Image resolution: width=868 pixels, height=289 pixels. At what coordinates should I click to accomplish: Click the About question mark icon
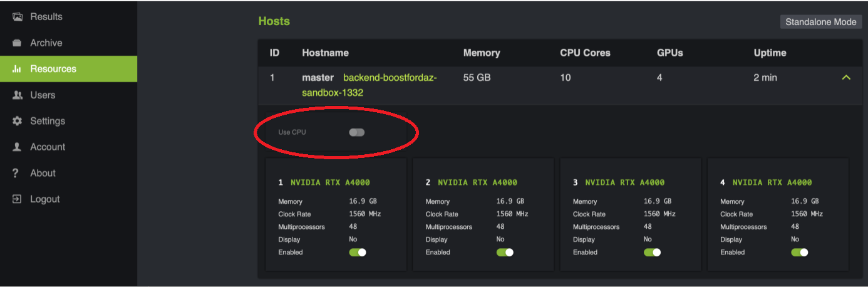pos(17,173)
